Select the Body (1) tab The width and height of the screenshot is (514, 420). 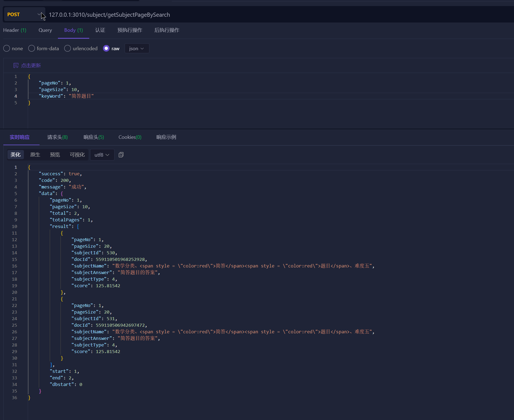74,30
